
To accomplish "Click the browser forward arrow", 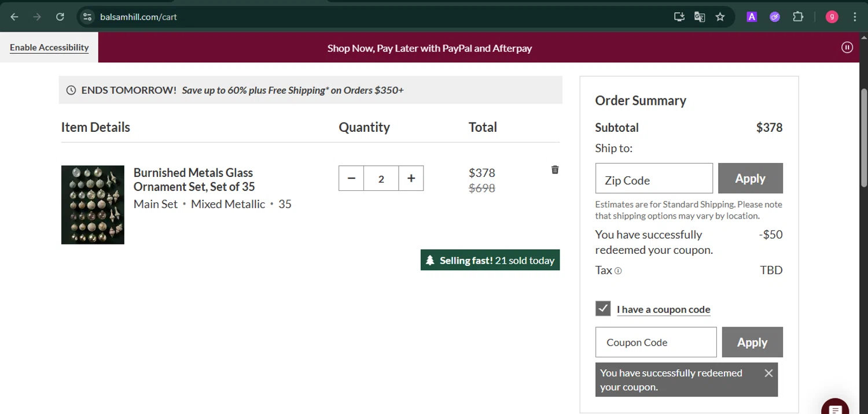I will click(37, 17).
